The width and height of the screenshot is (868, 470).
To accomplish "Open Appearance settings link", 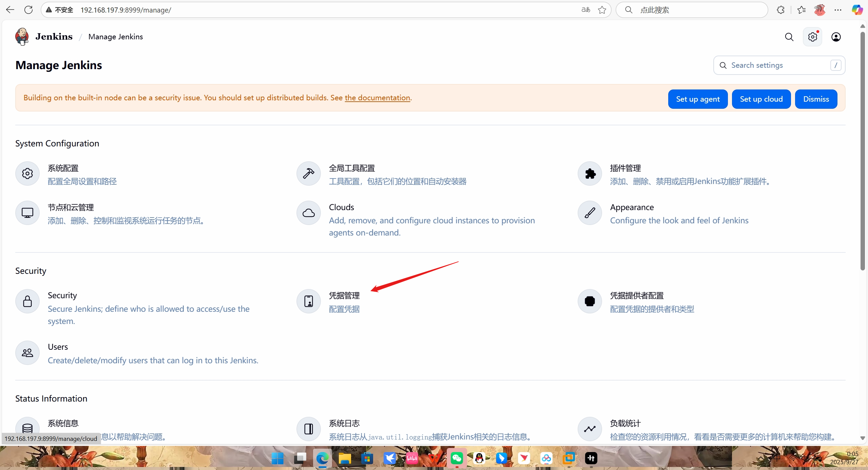I will tap(632, 207).
